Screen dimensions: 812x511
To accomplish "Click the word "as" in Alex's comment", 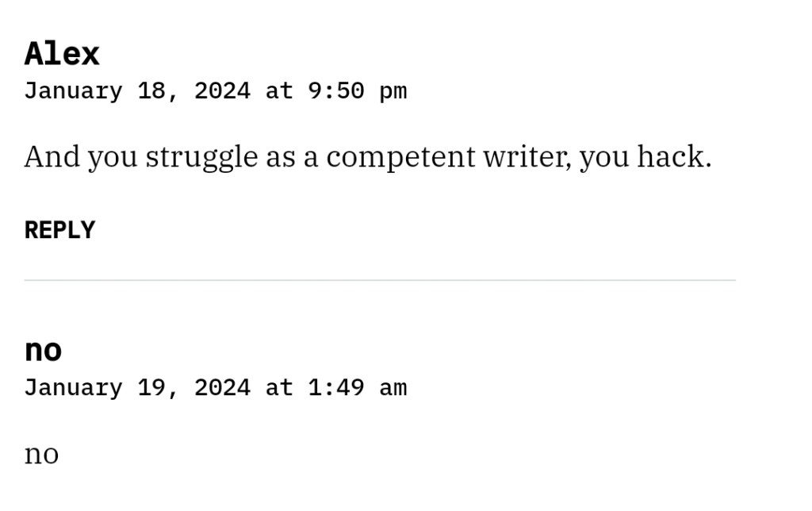I will click(x=280, y=157).
